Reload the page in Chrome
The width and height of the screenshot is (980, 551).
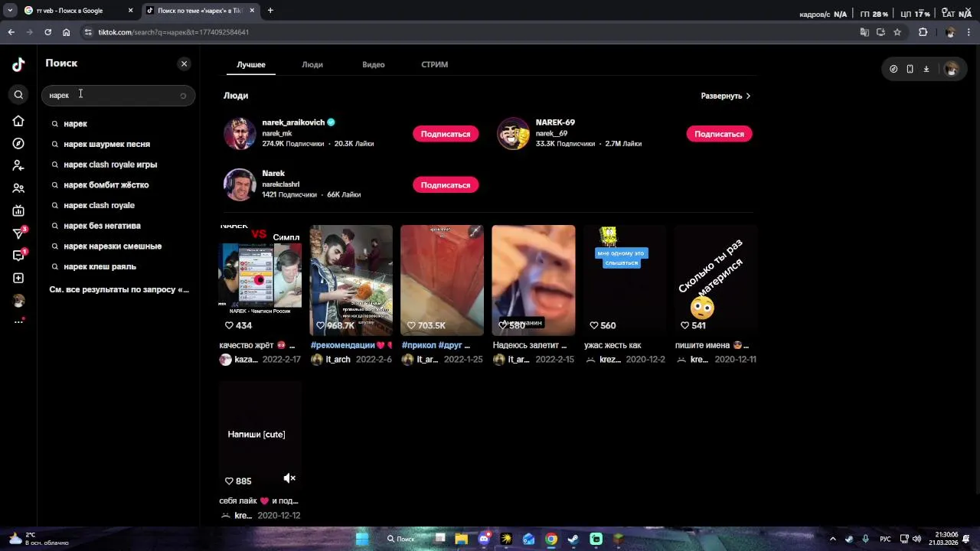pos(47,32)
